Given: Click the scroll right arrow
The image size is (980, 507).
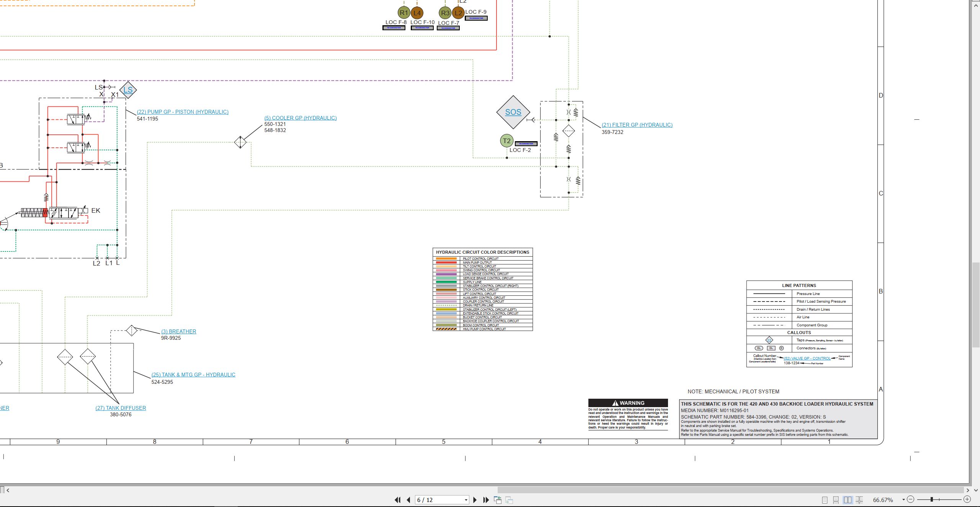Looking at the screenshot, I should [968, 490].
